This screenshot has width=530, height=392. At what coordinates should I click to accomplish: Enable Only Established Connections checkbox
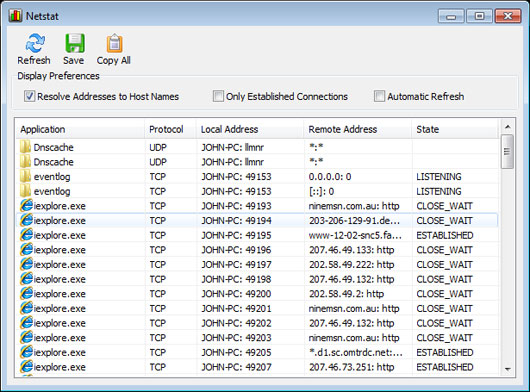click(x=218, y=96)
